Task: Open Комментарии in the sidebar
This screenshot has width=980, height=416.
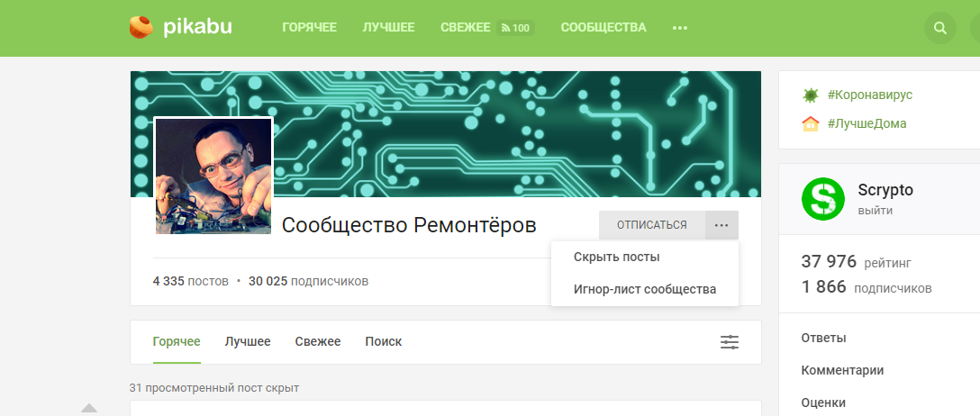Action: pos(842,370)
